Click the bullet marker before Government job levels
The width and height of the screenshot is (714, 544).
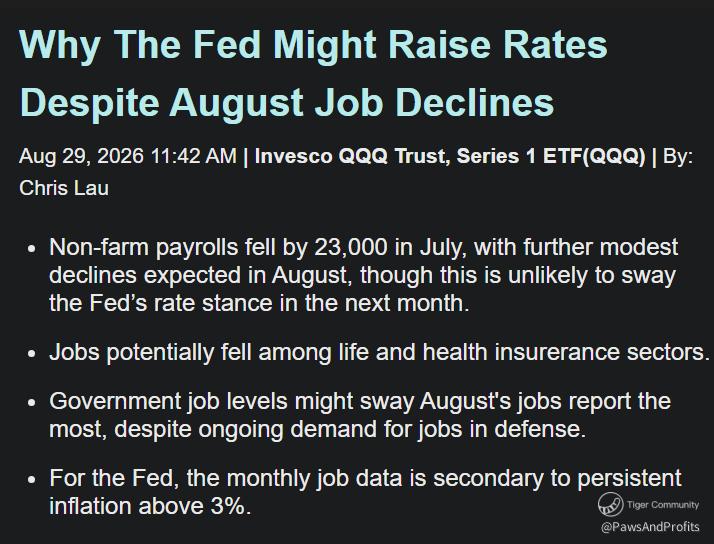(x=31, y=403)
